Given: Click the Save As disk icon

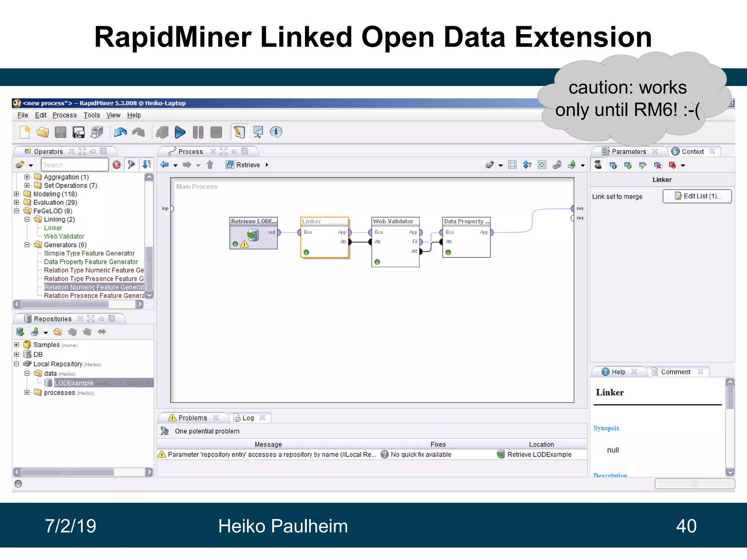Looking at the screenshot, I should (x=78, y=132).
